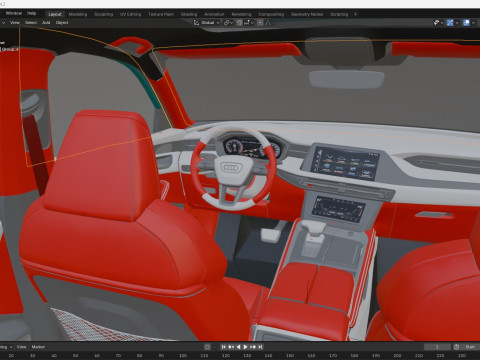Open the Global transform orientation dropdown

(207, 23)
